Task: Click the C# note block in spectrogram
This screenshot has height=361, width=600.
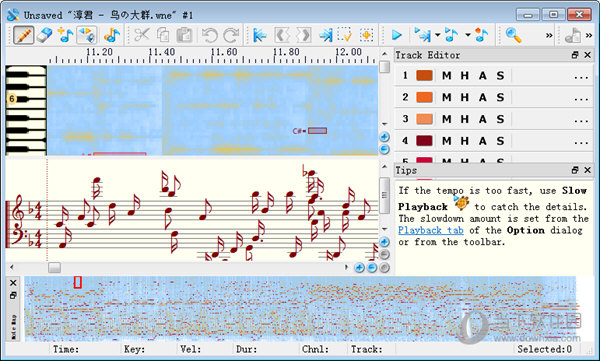Action: [x=317, y=131]
